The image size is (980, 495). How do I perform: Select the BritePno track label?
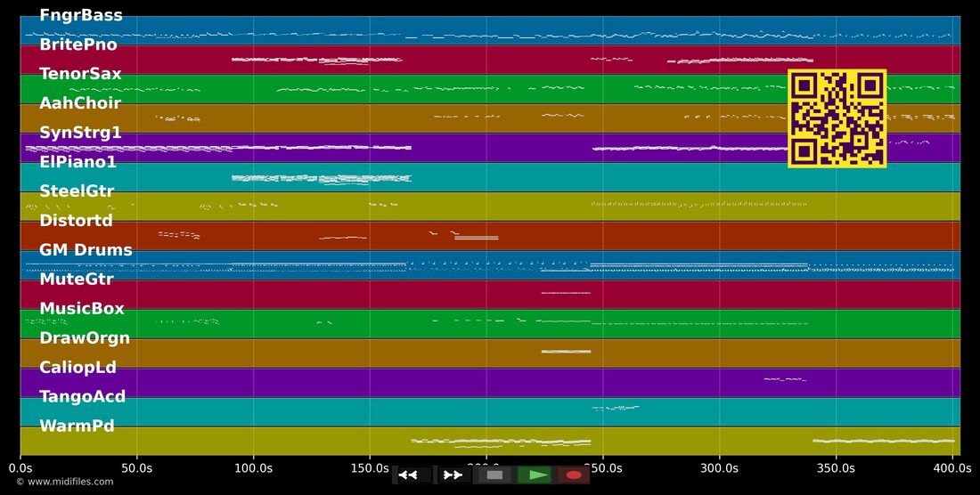click(78, 45)
